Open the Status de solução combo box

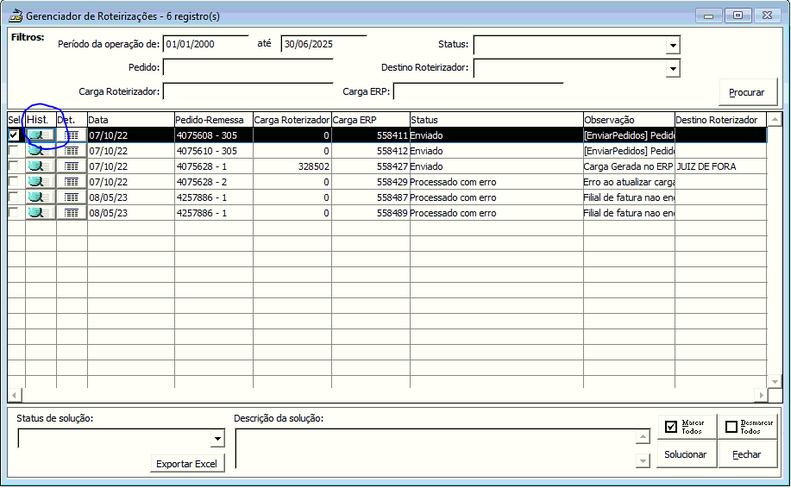click(x=217, y=439)
